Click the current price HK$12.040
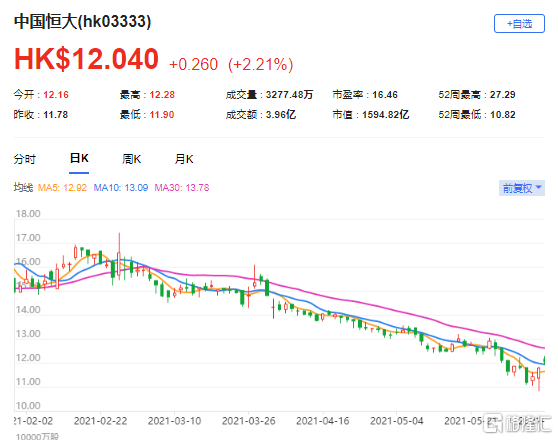 [x=86, y=59]
